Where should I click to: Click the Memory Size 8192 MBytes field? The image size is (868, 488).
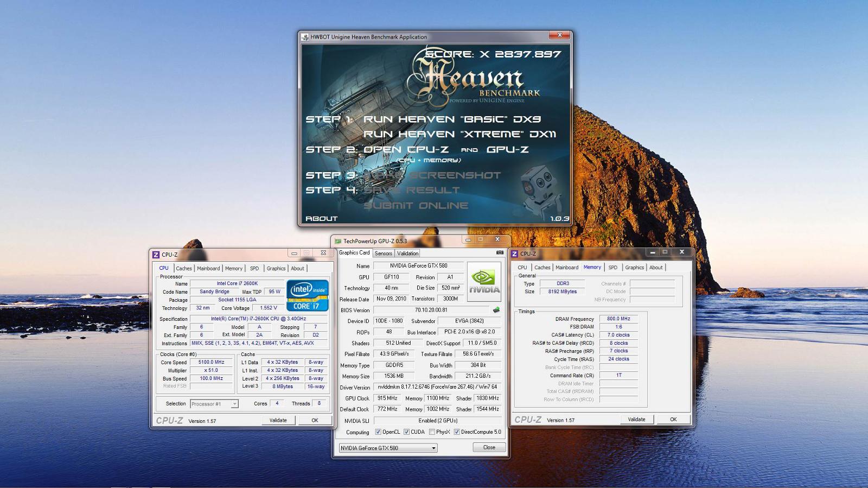click(x=563, y=291)
